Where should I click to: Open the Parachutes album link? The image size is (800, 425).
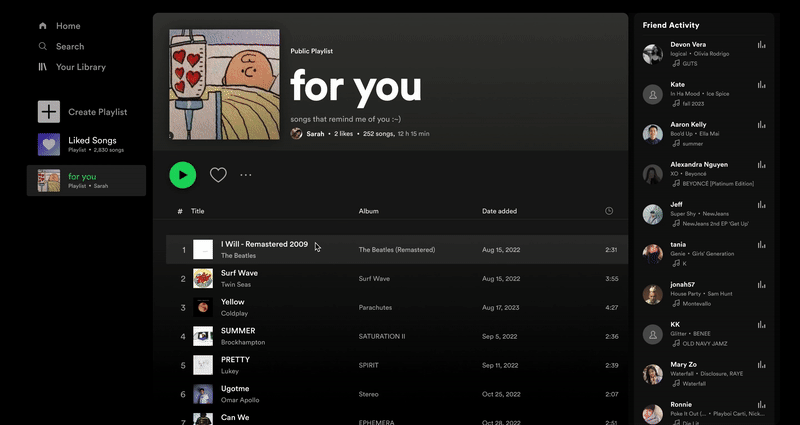(x=376, y=308)
